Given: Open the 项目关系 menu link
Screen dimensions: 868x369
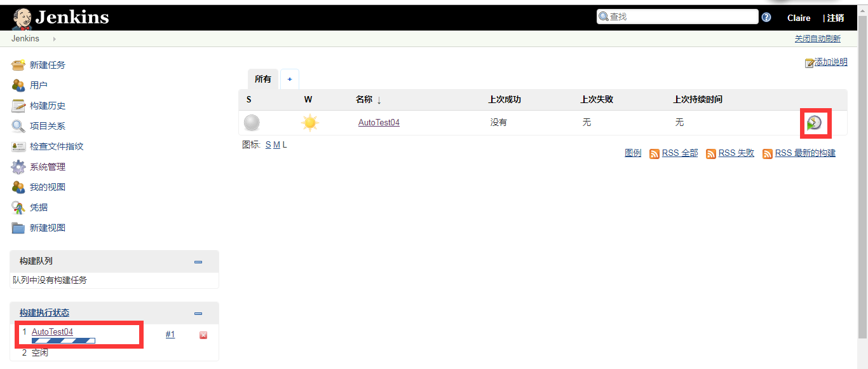Looking at the screenshot, I should [48, 126].
